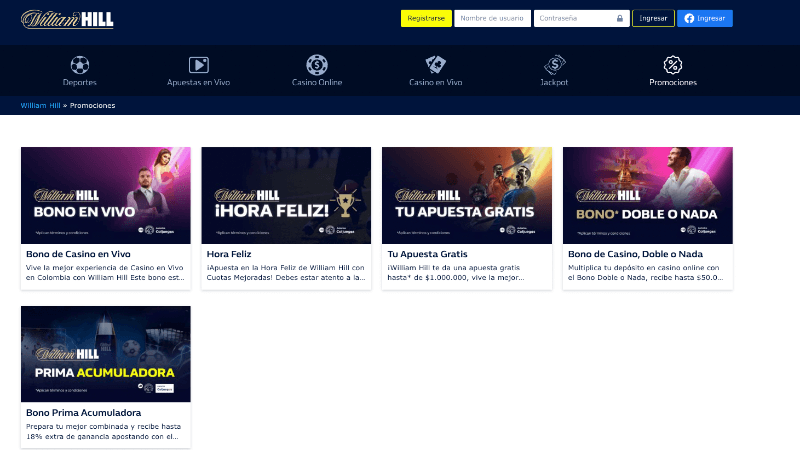Click the padlock icon in password field
Image resolution: width=800 pixels, height=450 pixels.
pyautogui.click(x=620, y=18)
